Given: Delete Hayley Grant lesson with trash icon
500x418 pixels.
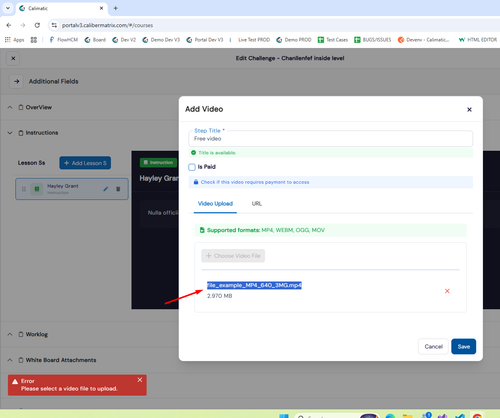Looking at the screenshot, I should (x=118, y=189).
